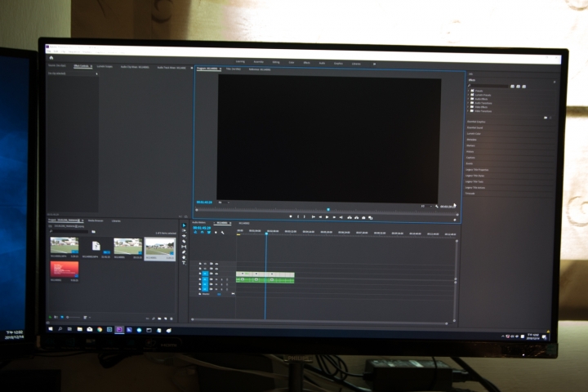The height and width of the screenshot is (392, 588).
Task: Select the Editing workspace
Action: click(x=276, y=62)
